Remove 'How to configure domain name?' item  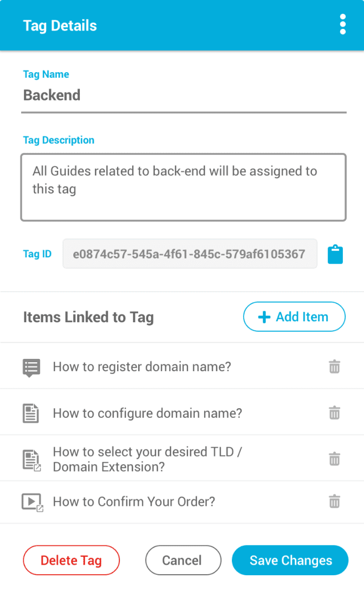334,413
